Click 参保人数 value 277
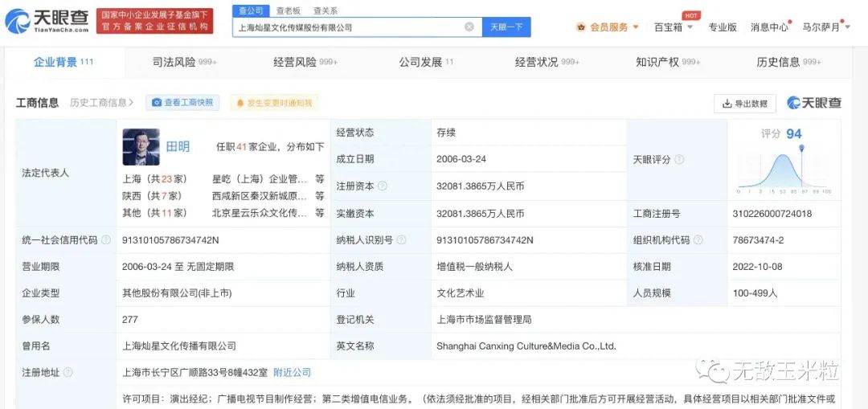 pyautogui.click(x=130, y=319)
